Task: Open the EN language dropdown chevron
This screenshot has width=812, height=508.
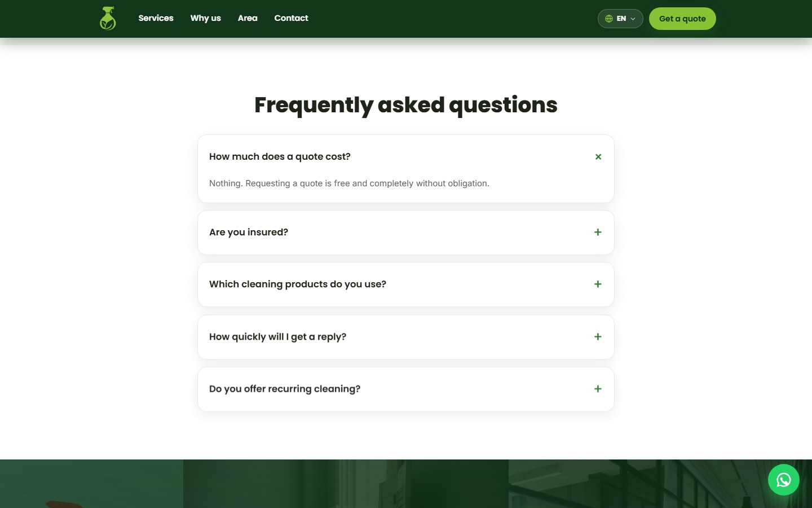Action: tap(633, 19)
